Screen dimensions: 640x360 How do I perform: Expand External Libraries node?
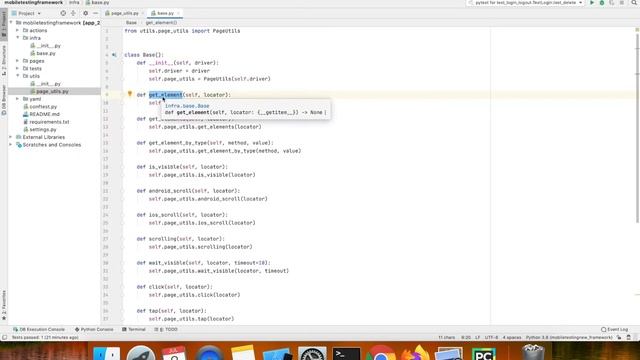coord(11,137)
